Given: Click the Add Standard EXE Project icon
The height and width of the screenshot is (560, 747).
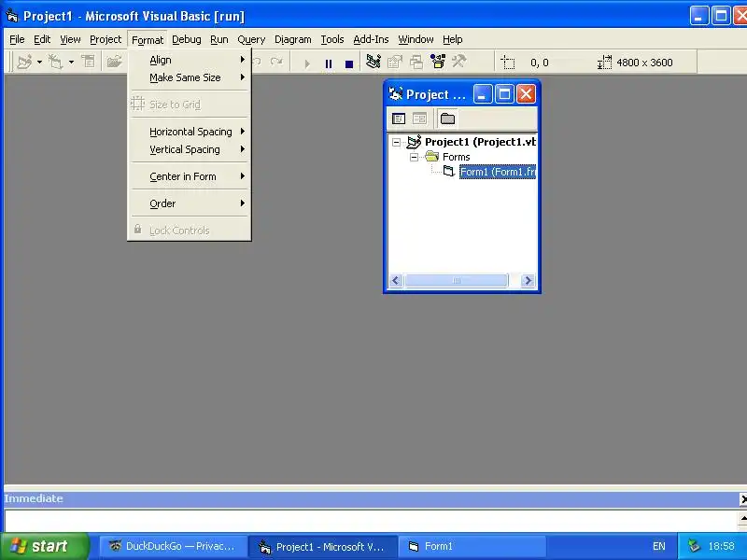Looking at the screenshot, I should [24, 62].
